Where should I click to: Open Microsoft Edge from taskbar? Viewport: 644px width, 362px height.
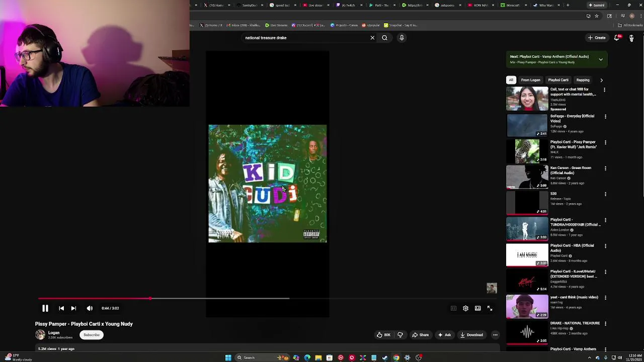307,357
